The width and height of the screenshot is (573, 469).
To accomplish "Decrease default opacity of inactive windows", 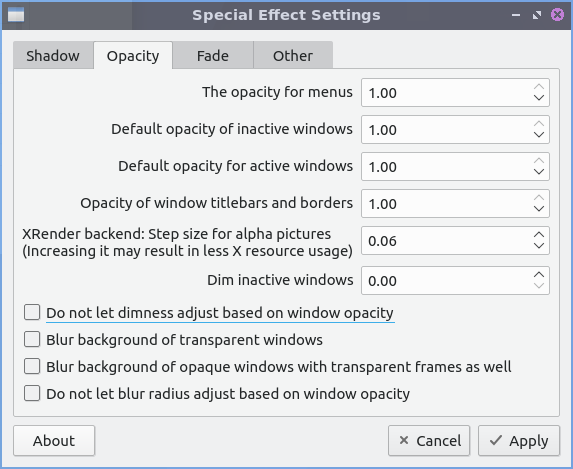I will (x=539, y=135).
